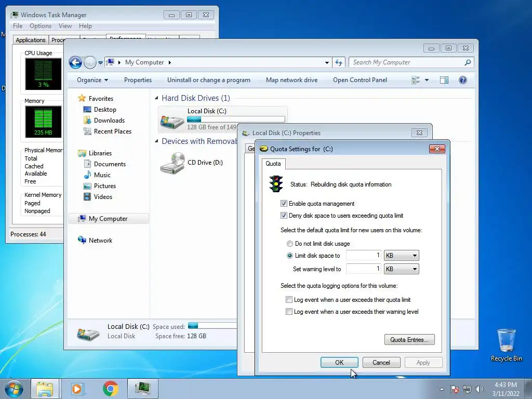This screenshot has height=399, width=532.
Task: Click the Action Center flag tray icon
Action: (x=455, y=389)
